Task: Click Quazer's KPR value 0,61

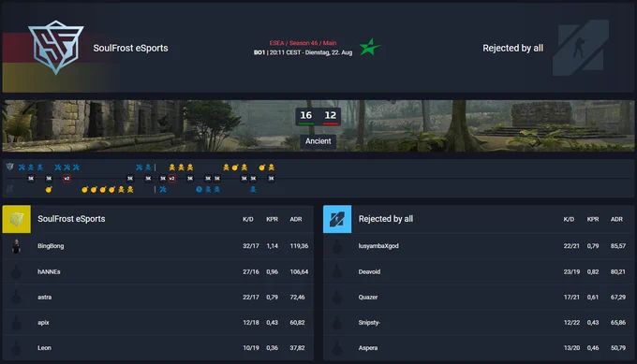Action: tap(593, 298)
